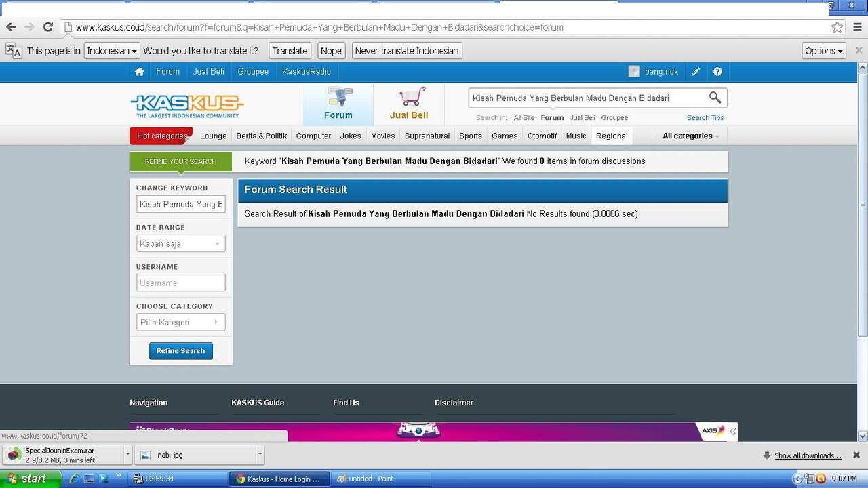Reload the page with refresh icon

[x=47, y=27]
